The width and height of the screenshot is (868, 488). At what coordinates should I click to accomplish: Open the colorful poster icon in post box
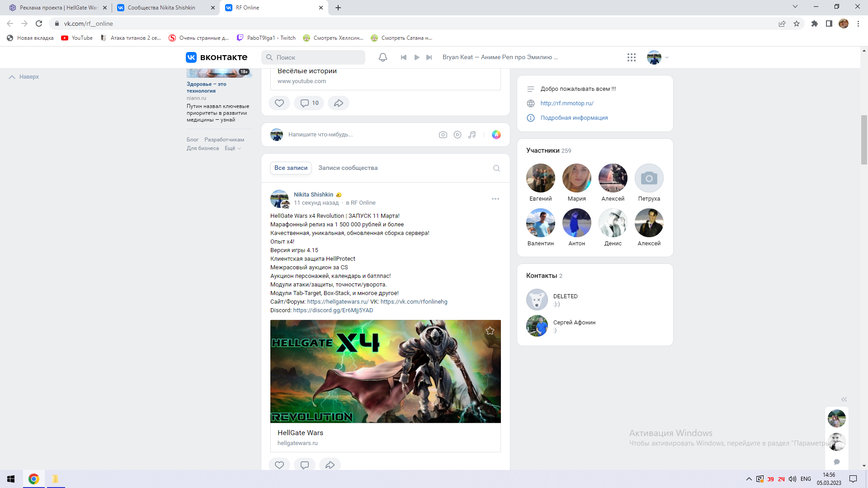tap(496, 135)
